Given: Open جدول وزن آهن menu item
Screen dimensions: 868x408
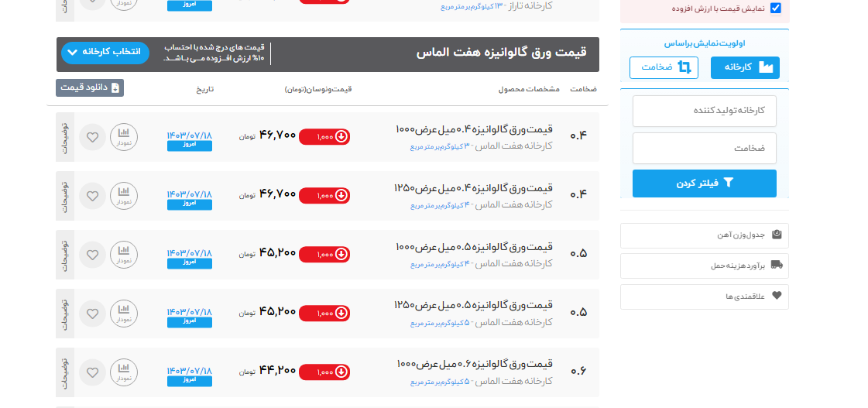Looking at the screenshot, I should pos(704,235).
